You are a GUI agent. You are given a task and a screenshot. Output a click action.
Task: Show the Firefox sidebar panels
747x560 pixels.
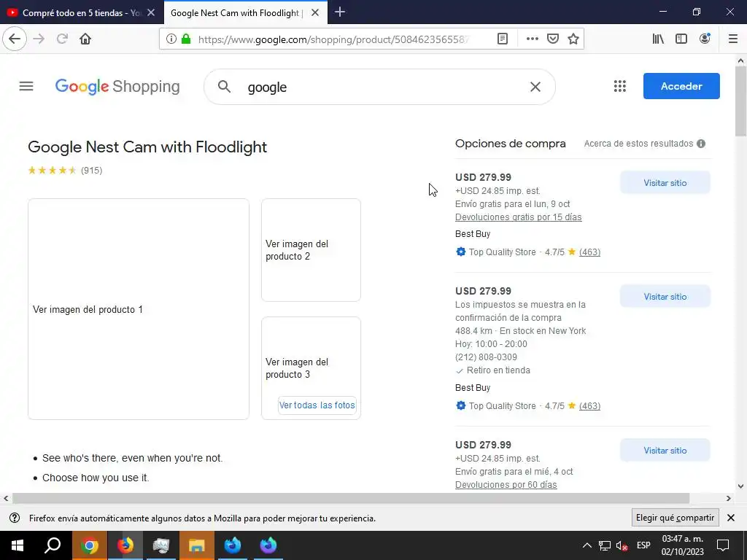[x=681, y=39]
